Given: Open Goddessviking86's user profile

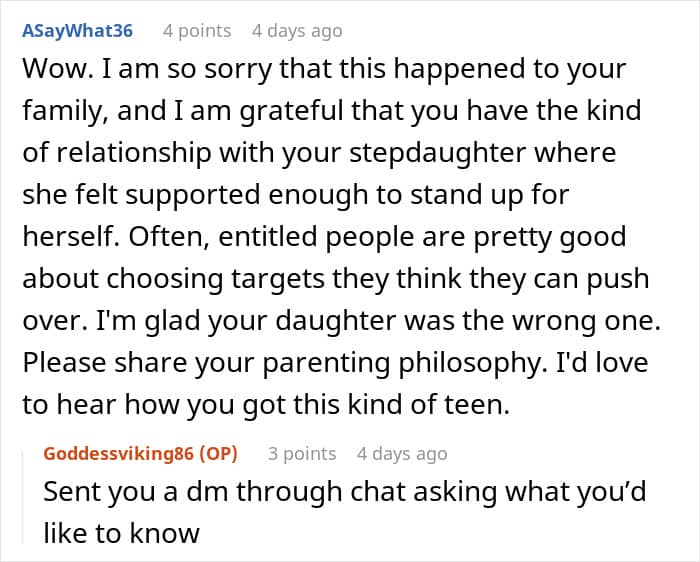Looking at the screenshot, I should pyautogui.click(x=118, y=454).
